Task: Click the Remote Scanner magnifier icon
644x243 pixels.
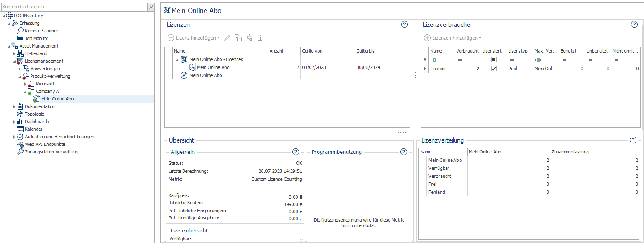Action: [20, 31]
